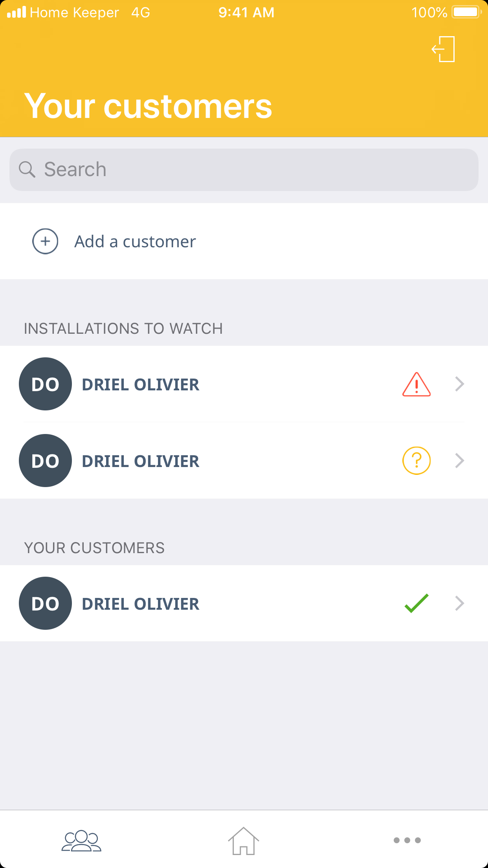Screen dimensions: 488x868
Task: Tap the logout icon in header
Action: point(444,49)
